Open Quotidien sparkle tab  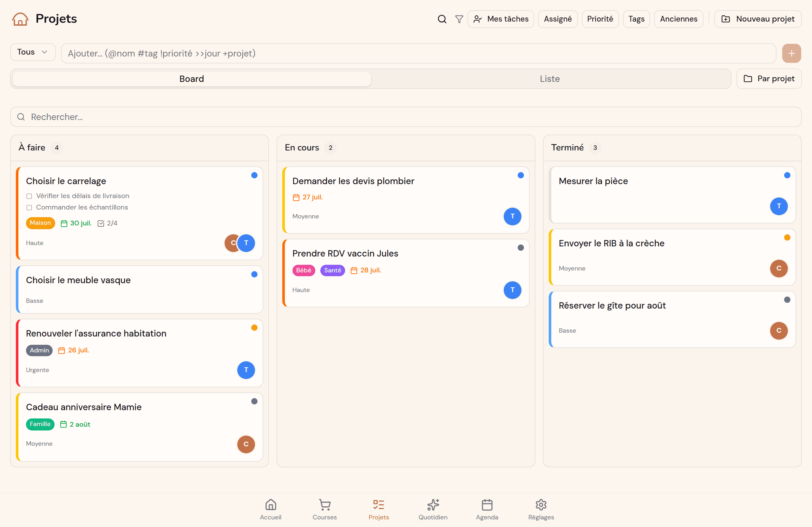point(433,509)
